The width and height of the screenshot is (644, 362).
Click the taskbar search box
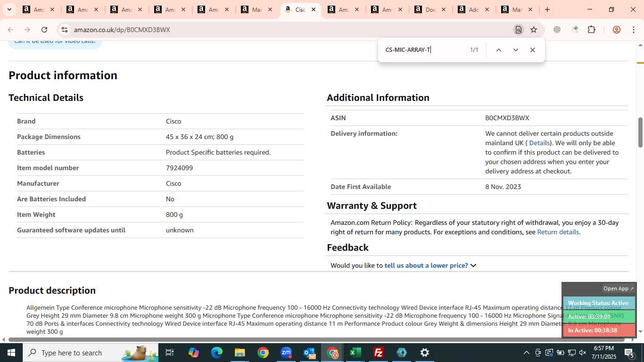[x=91, y=353]
